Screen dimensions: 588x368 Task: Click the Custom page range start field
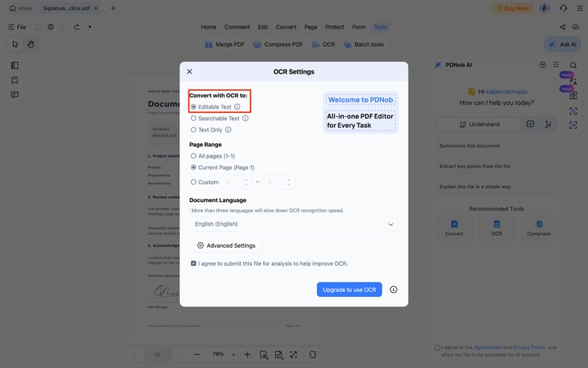pyautogui.click(x=236, y=182)
